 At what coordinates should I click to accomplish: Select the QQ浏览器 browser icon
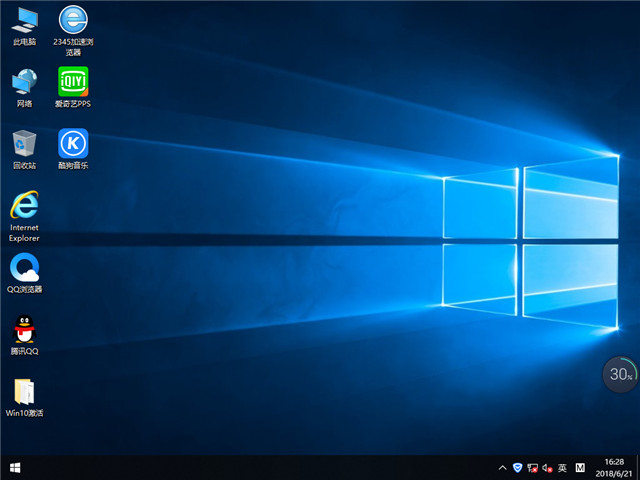coord(24,273)
